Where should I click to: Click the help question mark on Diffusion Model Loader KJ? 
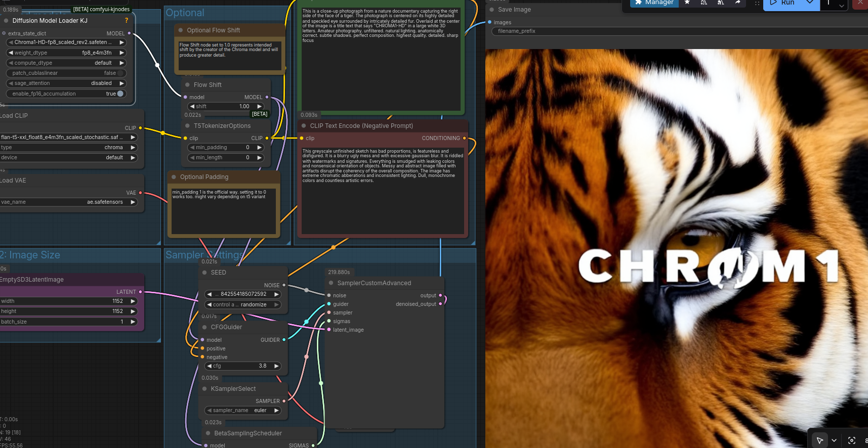tap(127, 21)
